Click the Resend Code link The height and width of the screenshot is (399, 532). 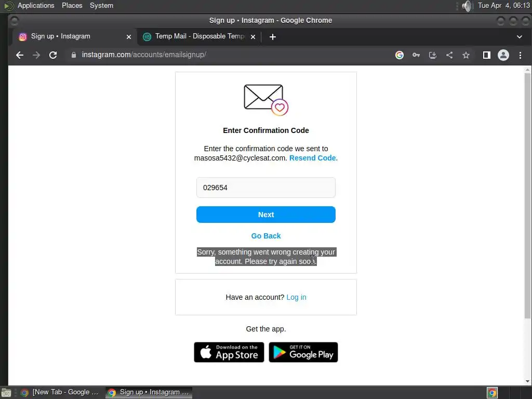click(313, 158)
